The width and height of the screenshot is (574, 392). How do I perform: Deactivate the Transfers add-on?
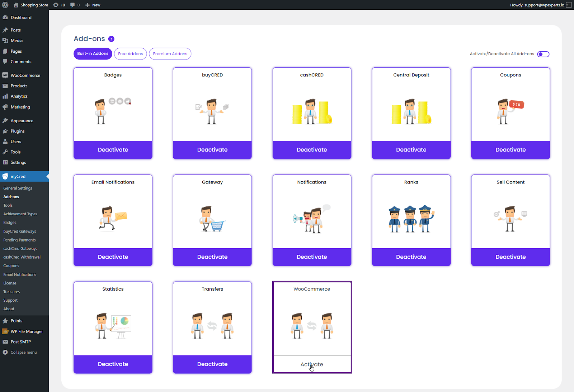(x=212, y=364)
